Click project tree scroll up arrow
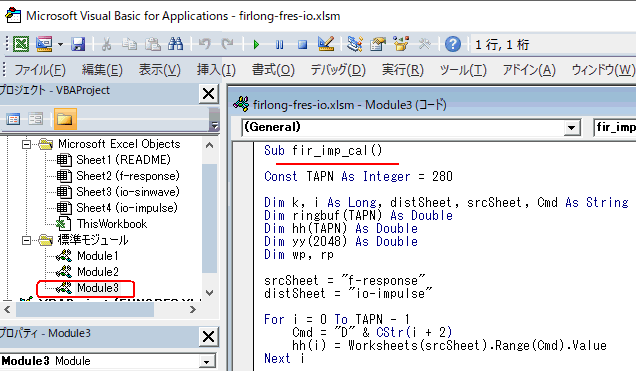Screen dimensions: 636x371 pos(210,145)
